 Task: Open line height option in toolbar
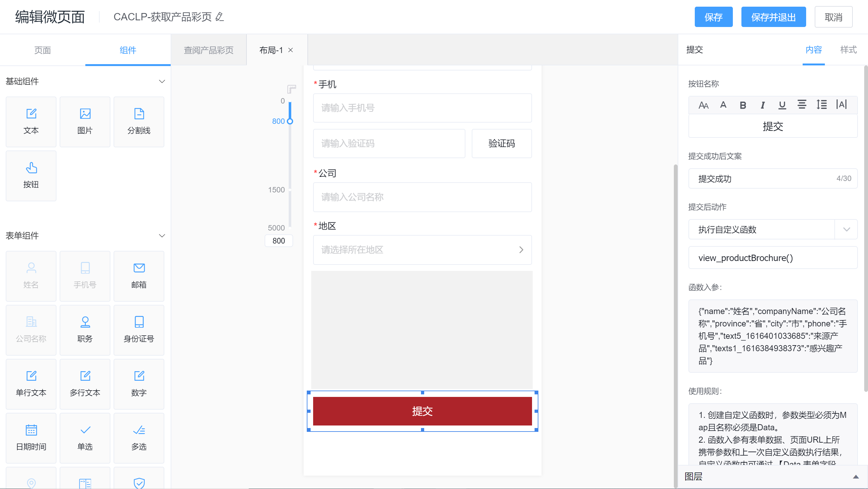coord(821,105)
